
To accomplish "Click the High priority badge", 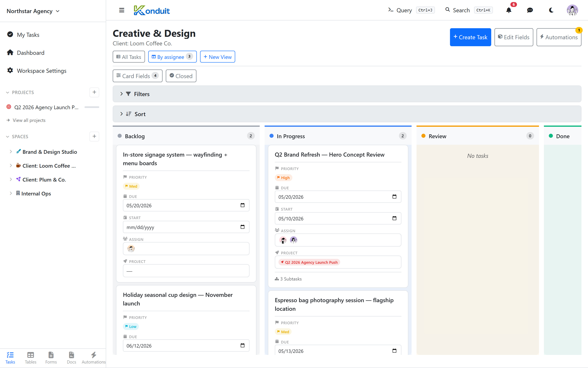I will 283,178.
